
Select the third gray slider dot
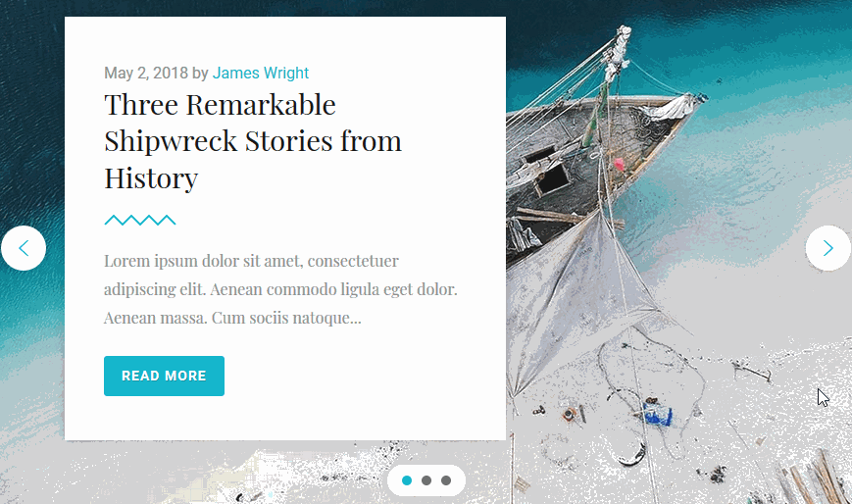point(446,480)
